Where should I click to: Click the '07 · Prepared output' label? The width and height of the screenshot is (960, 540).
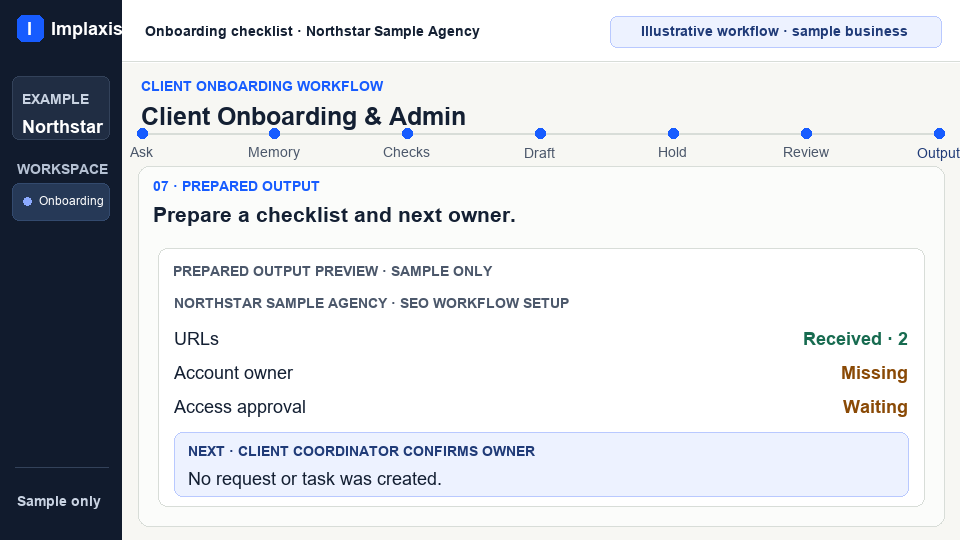pos(236,186)
